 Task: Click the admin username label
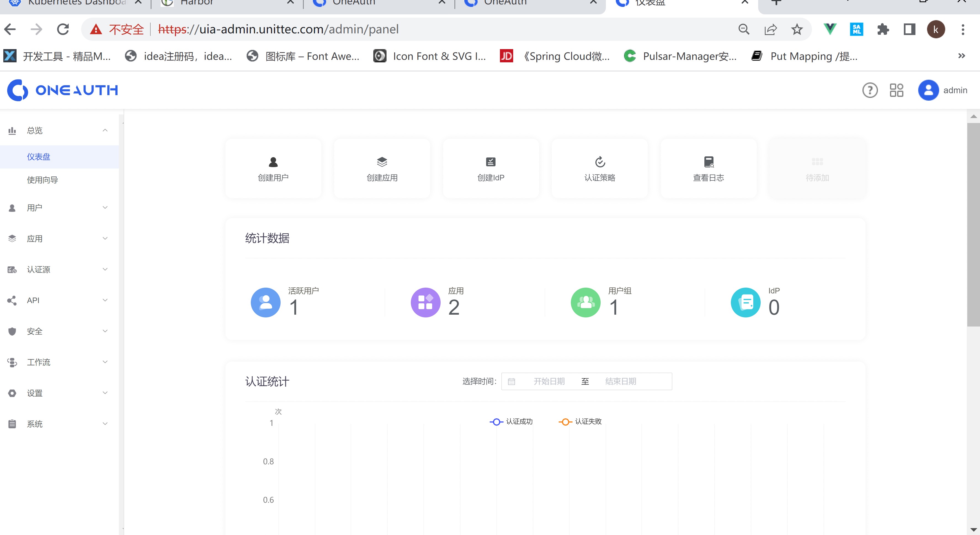[955, 90]
